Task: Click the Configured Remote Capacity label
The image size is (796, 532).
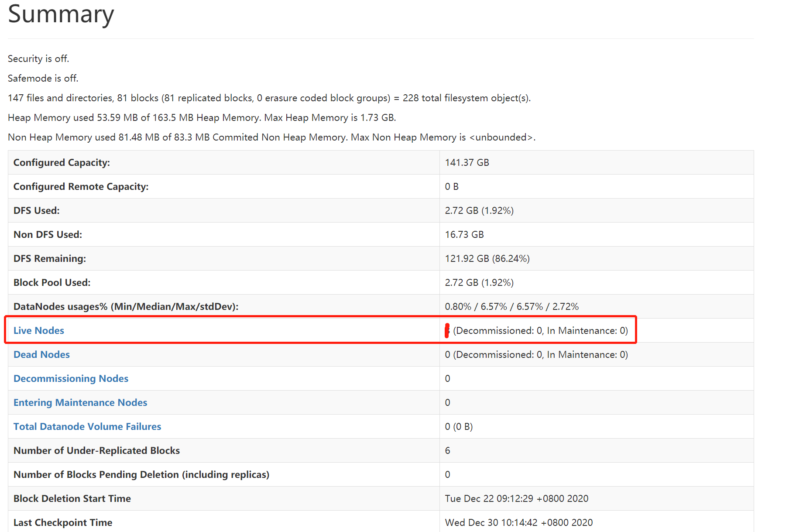Action: [81, 186]
